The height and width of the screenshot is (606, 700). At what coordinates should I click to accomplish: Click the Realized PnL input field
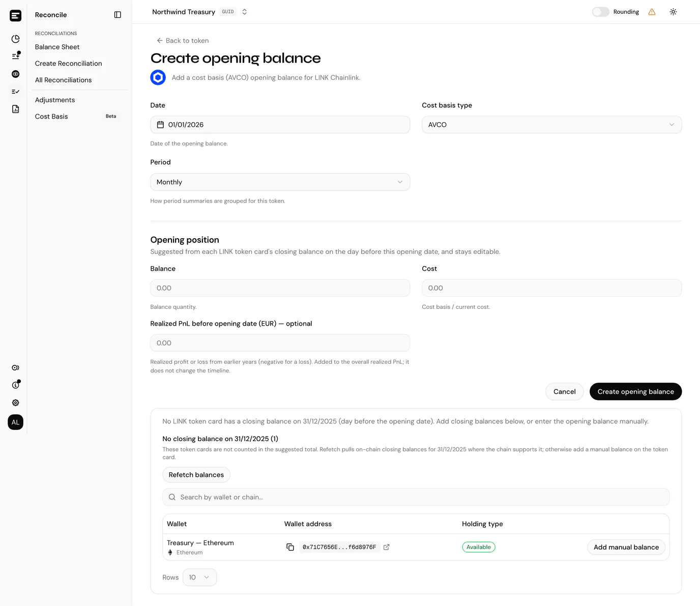click(x=280, y=343)
